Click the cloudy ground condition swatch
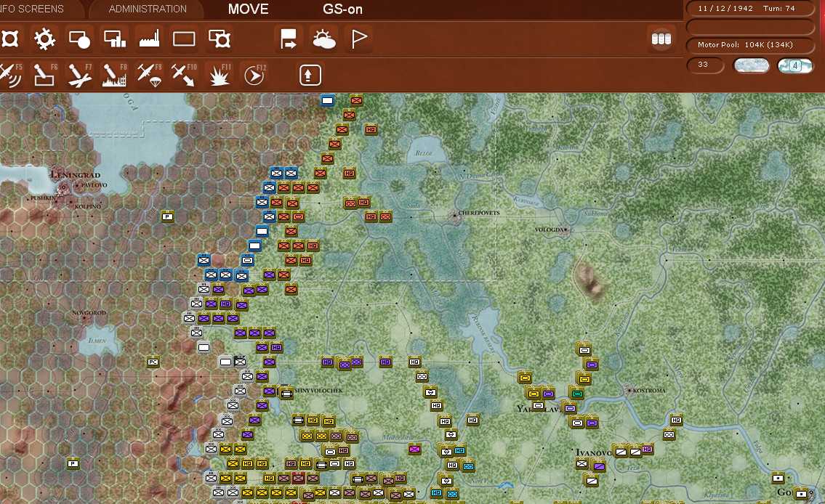 751,65
